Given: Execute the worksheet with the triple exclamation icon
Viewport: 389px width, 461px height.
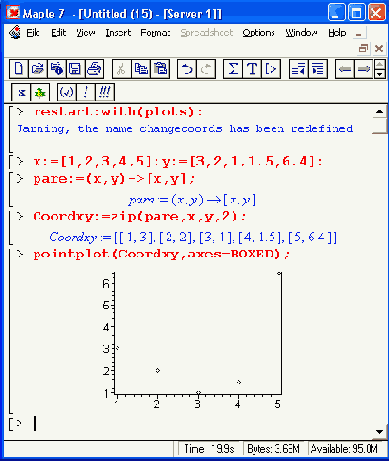Looking at the screenshot, I should point(105,92).
